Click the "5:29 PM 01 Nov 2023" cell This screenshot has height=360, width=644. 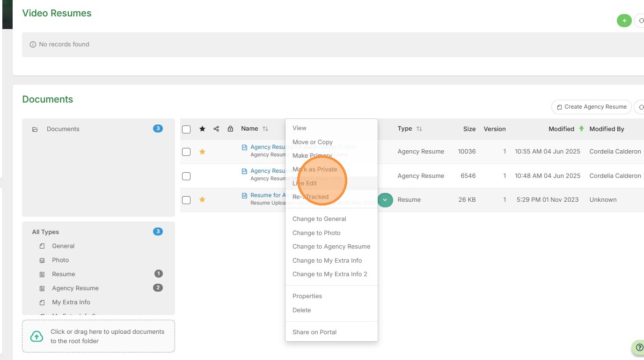click(x=548, y=199)
